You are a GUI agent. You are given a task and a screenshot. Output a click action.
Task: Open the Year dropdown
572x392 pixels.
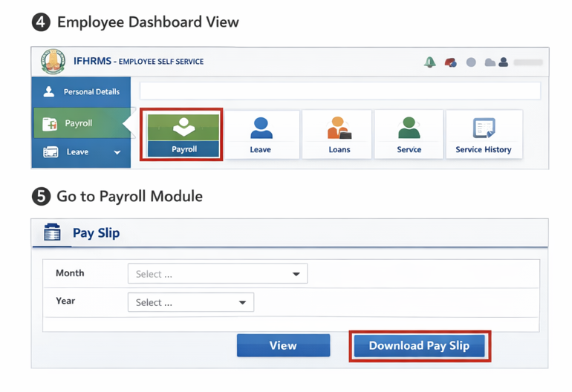(x=191, y=302)
